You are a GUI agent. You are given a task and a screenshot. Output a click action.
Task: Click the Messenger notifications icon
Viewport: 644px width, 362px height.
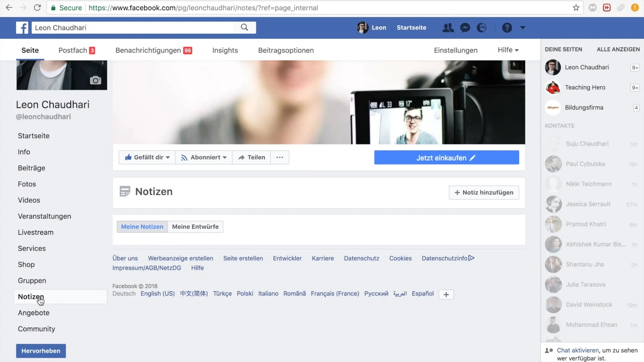(465, 27)
